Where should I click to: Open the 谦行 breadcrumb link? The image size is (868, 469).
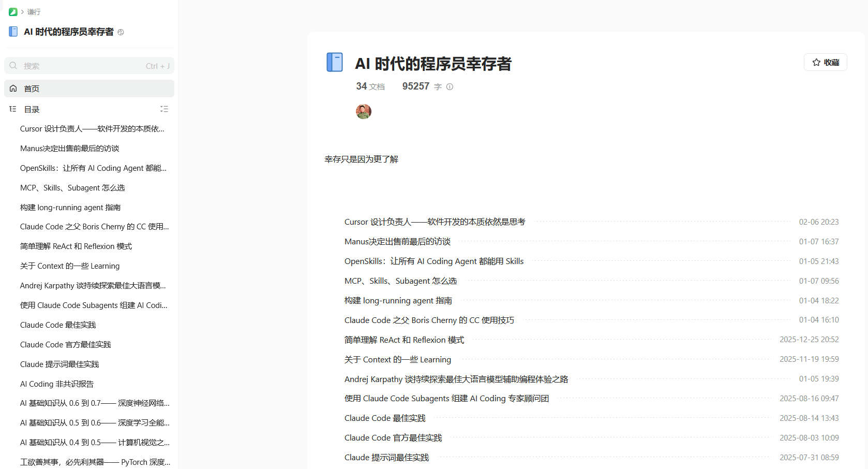pos(34,12)
